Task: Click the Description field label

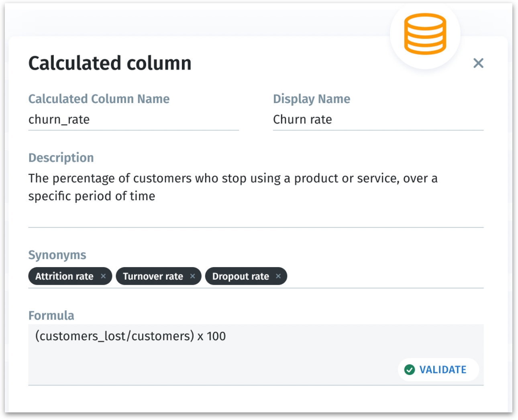Action: (61, 158)
